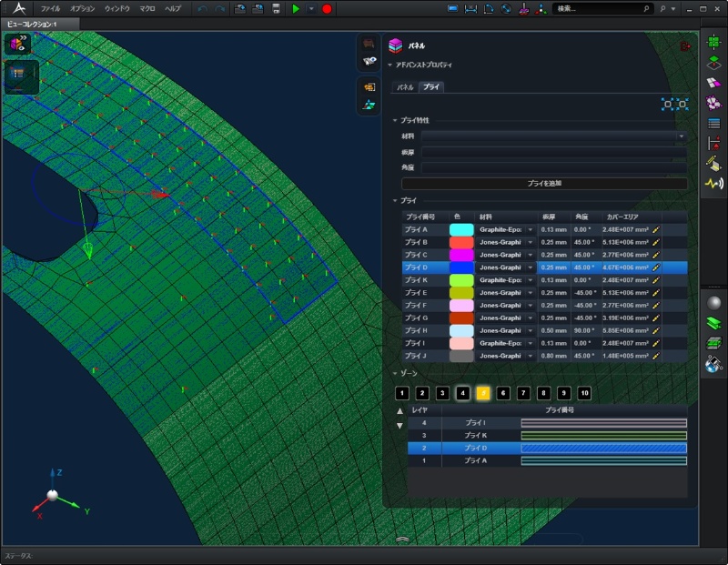Click the 板厚 input field in プライ特性
The height and width of the screenshot is (565, 728).
tap(552, 152)
